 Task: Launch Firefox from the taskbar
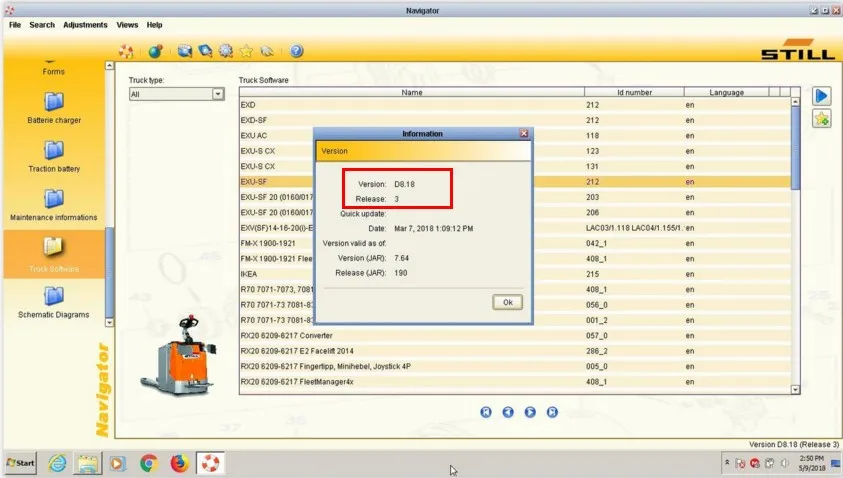(x=180, y=463)
